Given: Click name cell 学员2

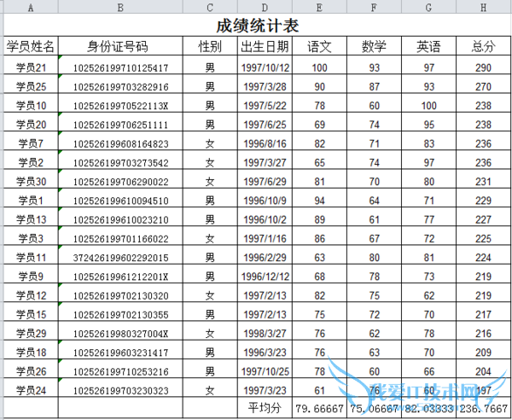Looking at the screenshot, I should click(x=31, y=160).
